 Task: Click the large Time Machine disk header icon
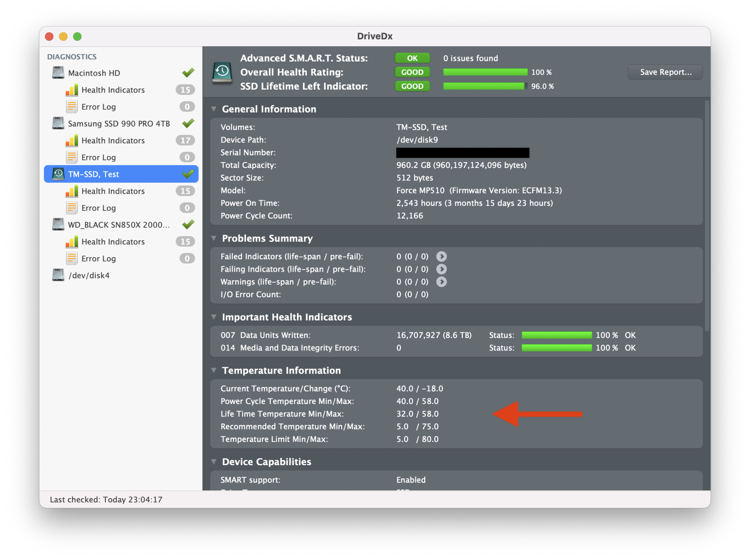222,72
